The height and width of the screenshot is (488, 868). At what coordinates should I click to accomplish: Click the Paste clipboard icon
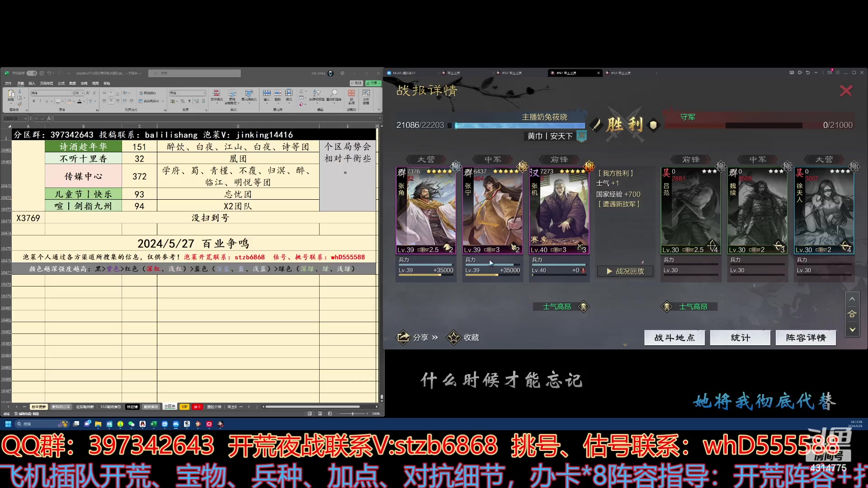pos(11,94)
